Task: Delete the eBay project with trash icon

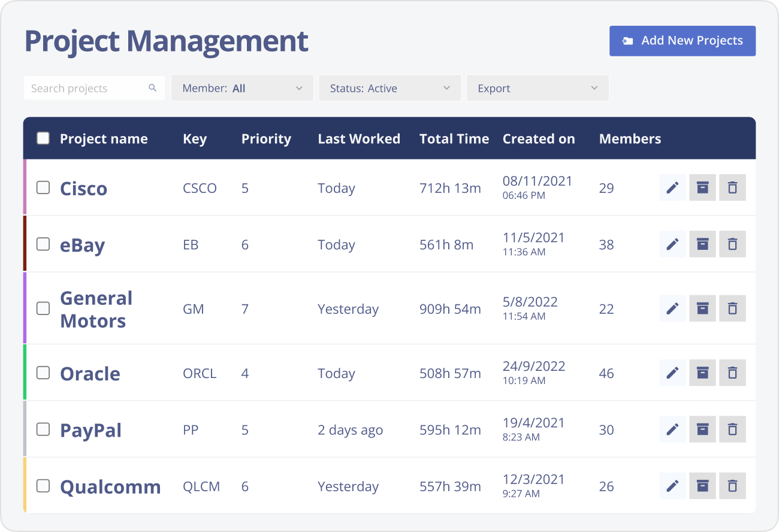Action: click(732, 244)
